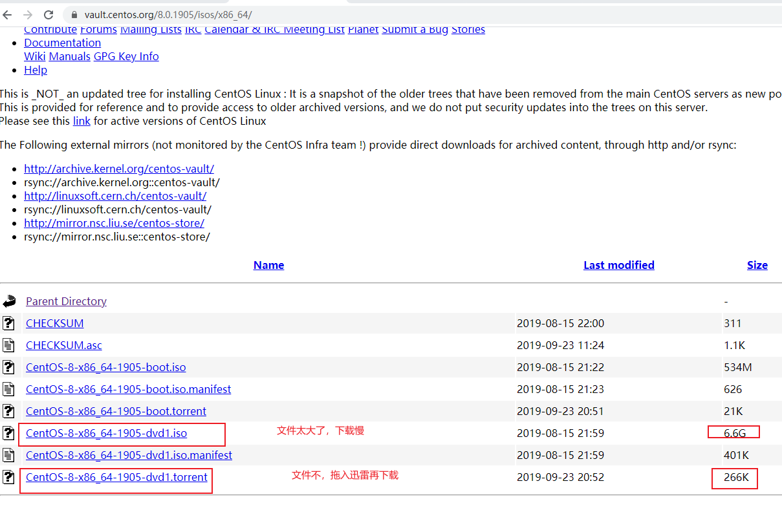This screenshot has height=532, width=782.
Task: Open the Mailing Lists link
Action: (x=151, y=30)
